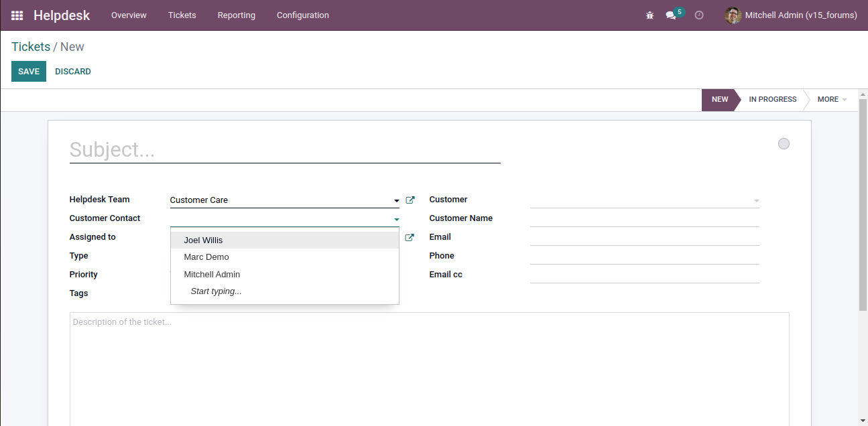The image size is (868, 426).
Task: Set stage to NEW
Action: pos(720,99)
